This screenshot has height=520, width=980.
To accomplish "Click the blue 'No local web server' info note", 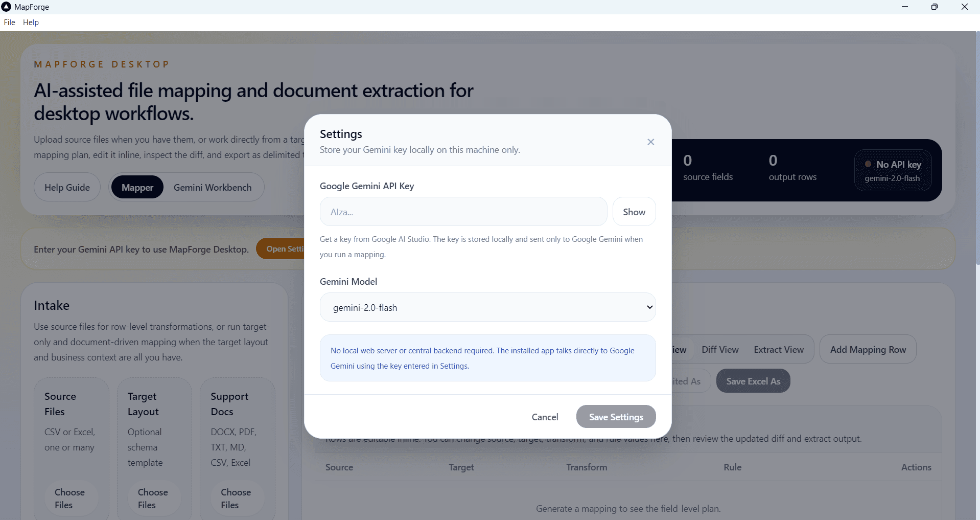I will [488, 358].
